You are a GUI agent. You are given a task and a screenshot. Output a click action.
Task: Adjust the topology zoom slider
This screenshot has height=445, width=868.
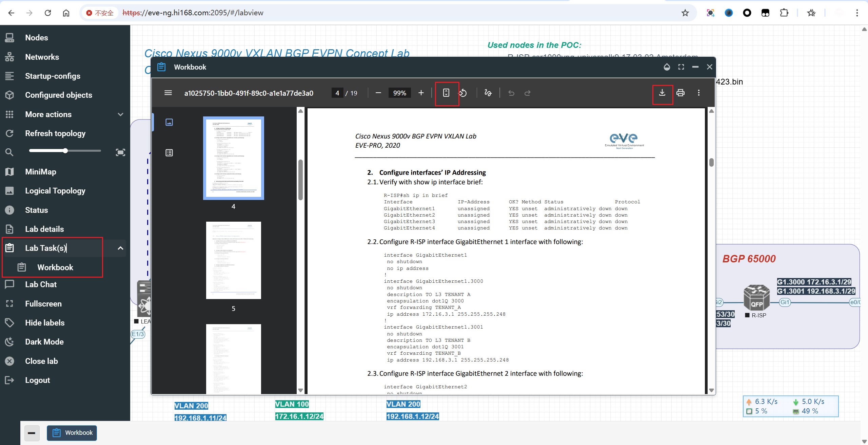click(x=65, y=151)
